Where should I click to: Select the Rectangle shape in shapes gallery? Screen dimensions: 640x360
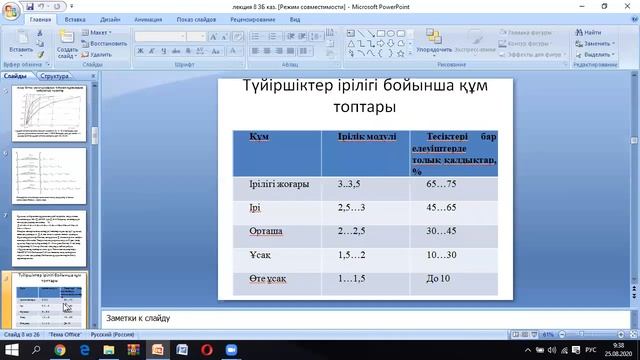click(381, 33)
